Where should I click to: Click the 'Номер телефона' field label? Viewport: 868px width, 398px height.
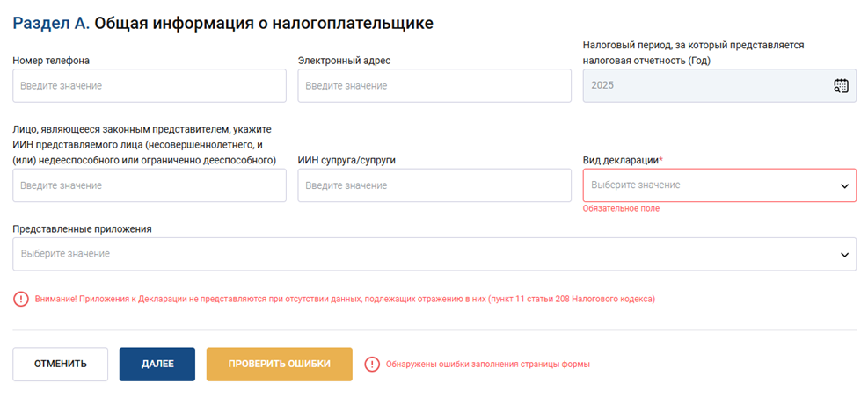click(51, 61)
